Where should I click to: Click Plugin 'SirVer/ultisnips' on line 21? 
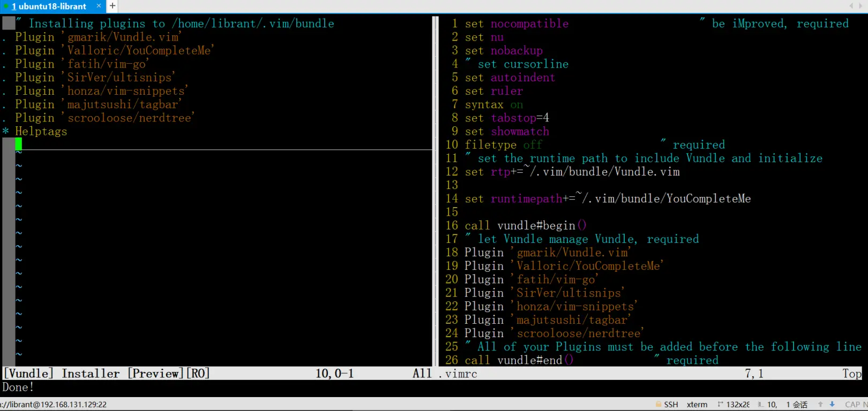point(544,293)
